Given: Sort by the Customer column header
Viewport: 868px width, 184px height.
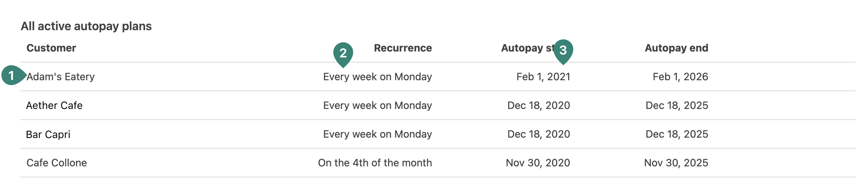Looking at the screenshot, I should (x=51, y=48).
